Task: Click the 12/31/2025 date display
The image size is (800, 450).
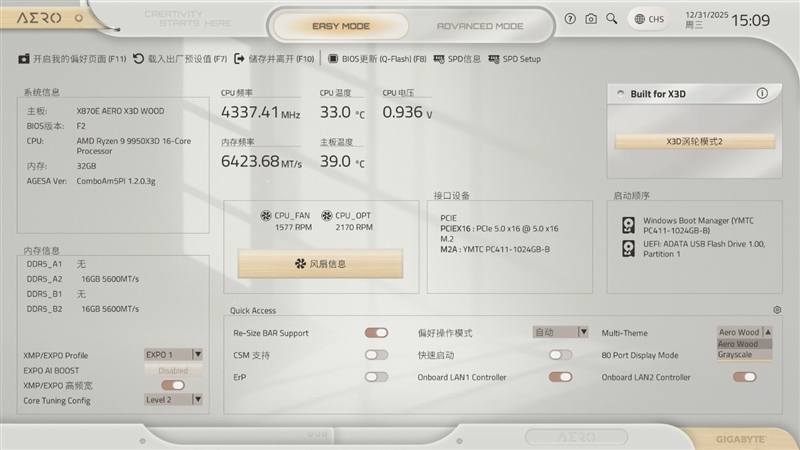Action: click(707, 15)
